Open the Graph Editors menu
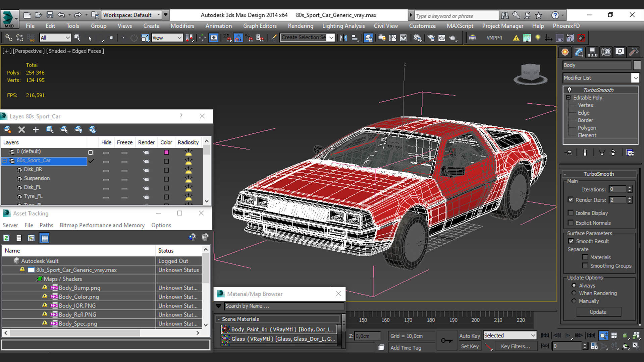The width and height of the screenshot is (644, 362). [260, 26]
